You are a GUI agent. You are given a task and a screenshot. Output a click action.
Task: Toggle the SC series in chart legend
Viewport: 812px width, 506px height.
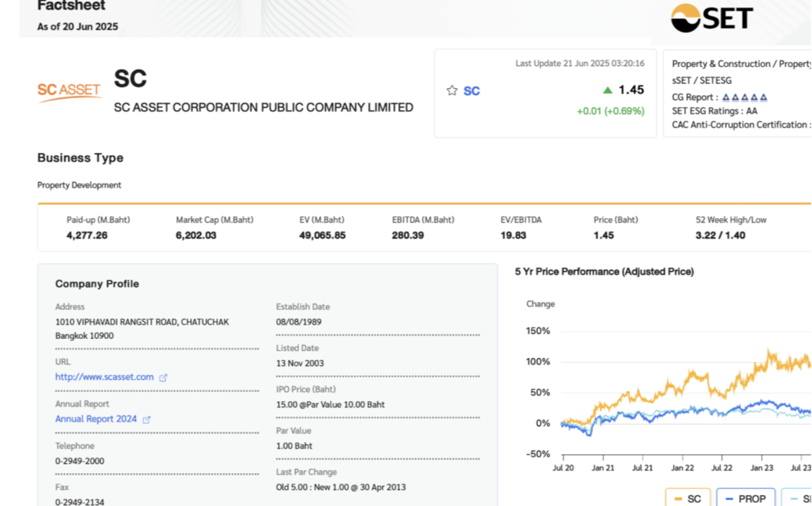(688, 498)
